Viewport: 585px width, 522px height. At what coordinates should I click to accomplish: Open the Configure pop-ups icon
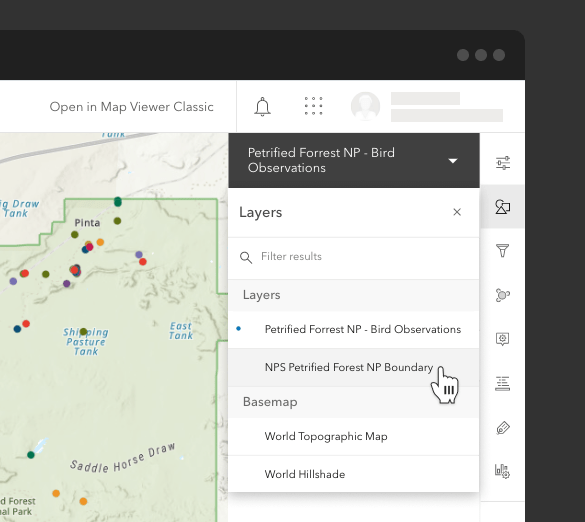click(503, 339)
